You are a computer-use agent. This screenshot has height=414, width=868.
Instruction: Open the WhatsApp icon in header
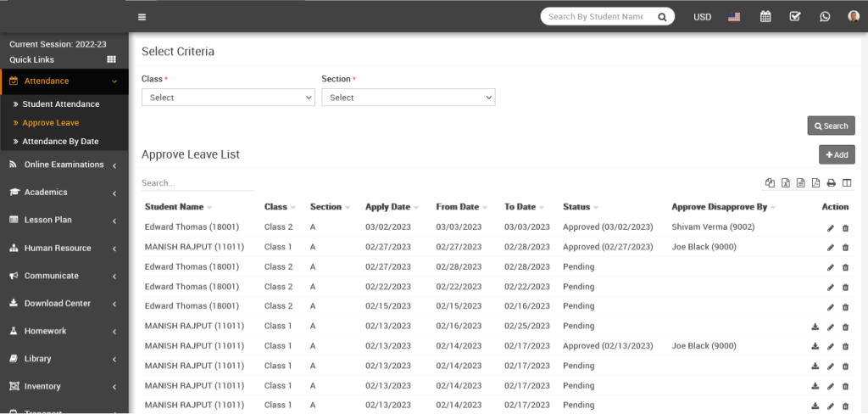(x=825, y=17)
